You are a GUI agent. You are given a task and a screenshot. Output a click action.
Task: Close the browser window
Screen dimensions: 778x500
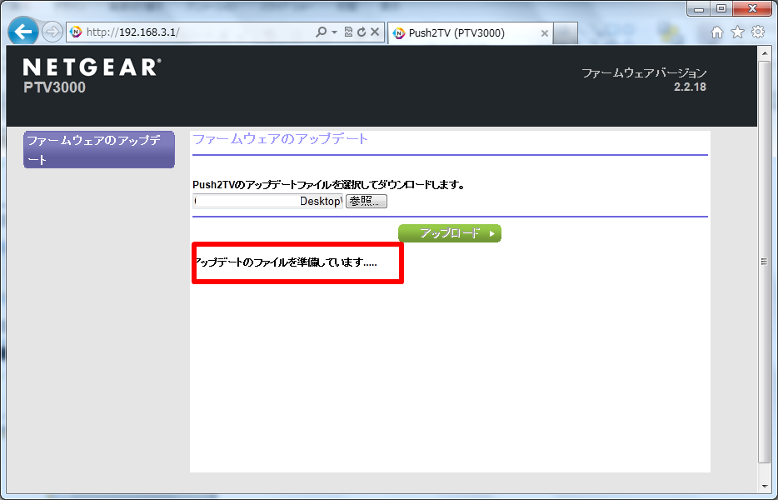pyautogui.click(x=752, y=8)
